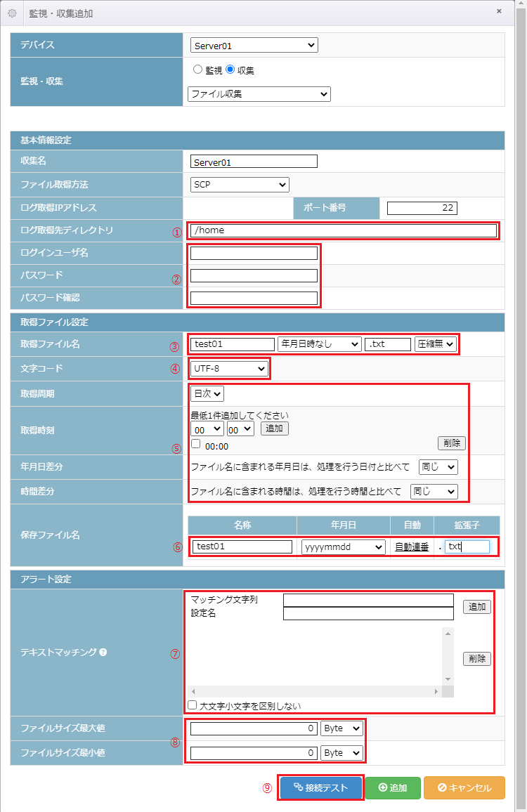527x812 pixels.
Task: Click the ファイルサイズ最小値 number field
Action: click(x=254, y=753)
